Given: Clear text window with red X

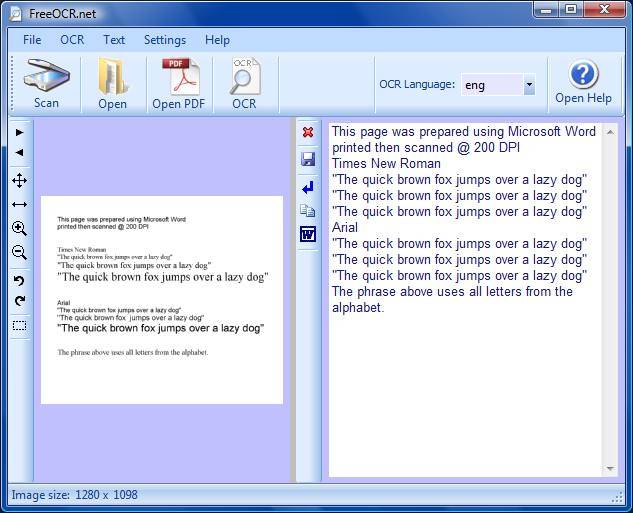Looking at the screenshot, I should pos(308,132).
